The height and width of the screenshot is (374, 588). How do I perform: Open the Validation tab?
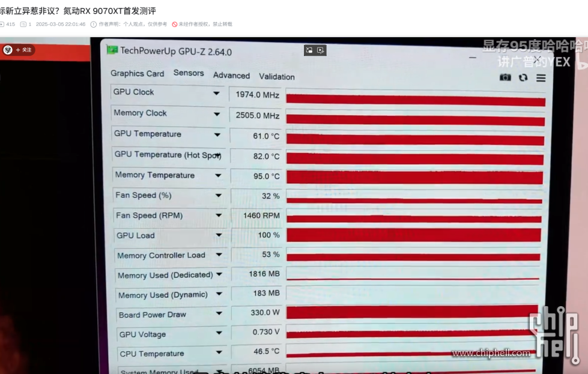click(277, 76)
